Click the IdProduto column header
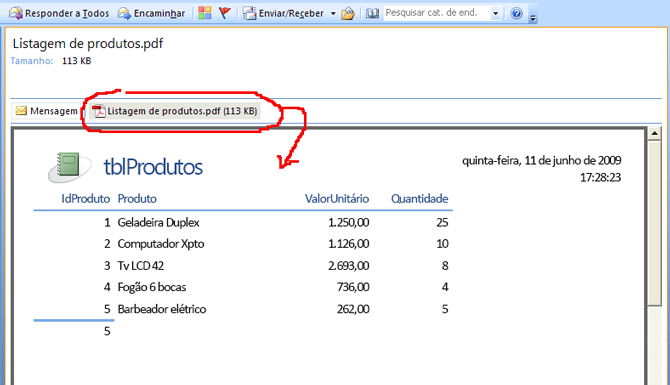Screen dimensions: 670x385 (x=85, y=199)
